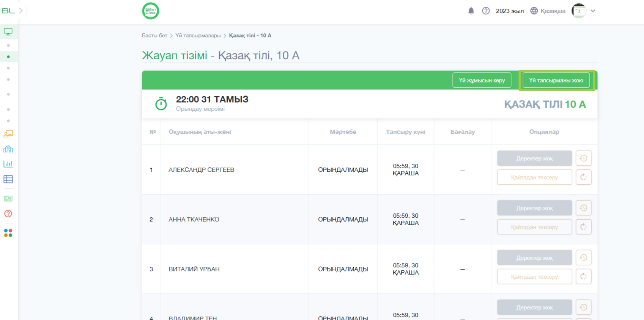Click Деректер жоқ for Владимир Тен
This screenshot has height=320, width=644.
click(534, 307)
